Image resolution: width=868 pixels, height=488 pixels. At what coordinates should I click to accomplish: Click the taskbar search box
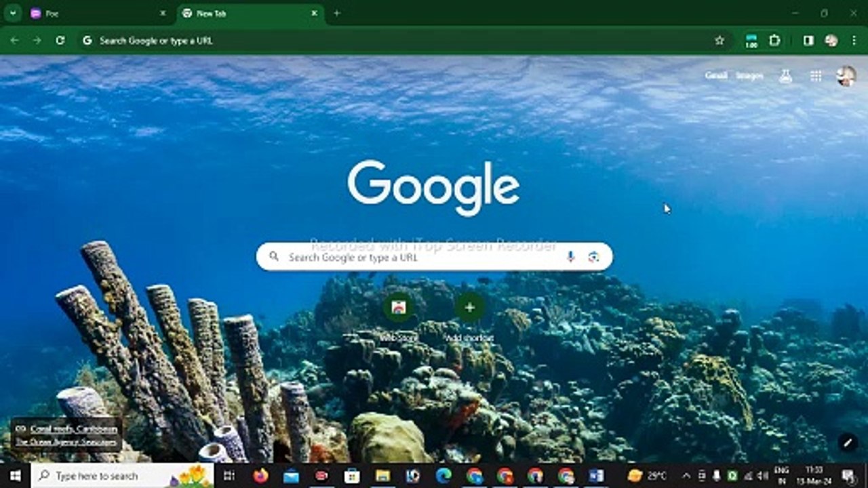pyautogui.click(x=122, y=476)
